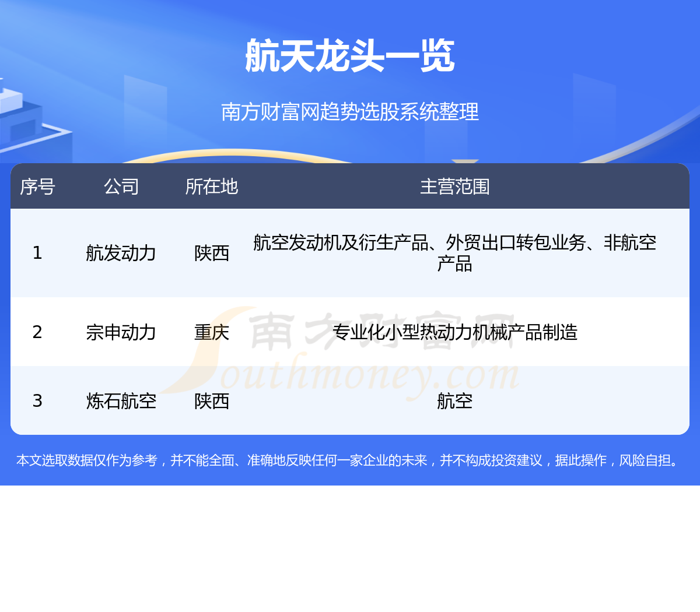This screenshot has width=700, height=612.
Task: Click the 公司 column header
Action: click(x=121, y=187)
